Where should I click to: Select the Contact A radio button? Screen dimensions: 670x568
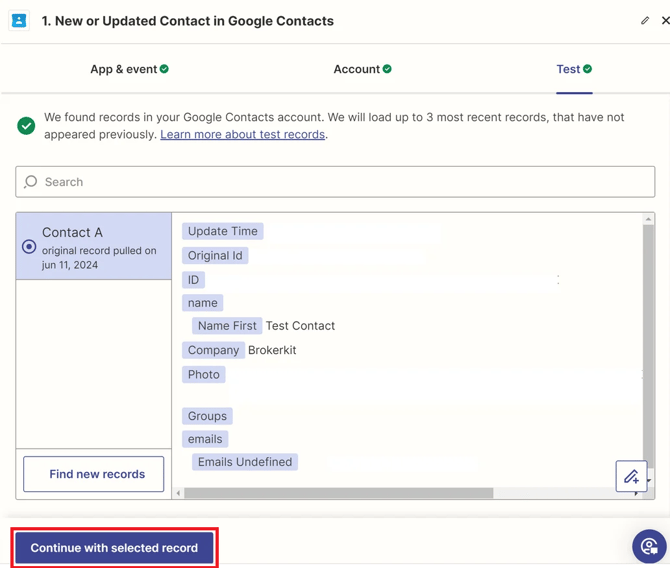click(29, 246)
